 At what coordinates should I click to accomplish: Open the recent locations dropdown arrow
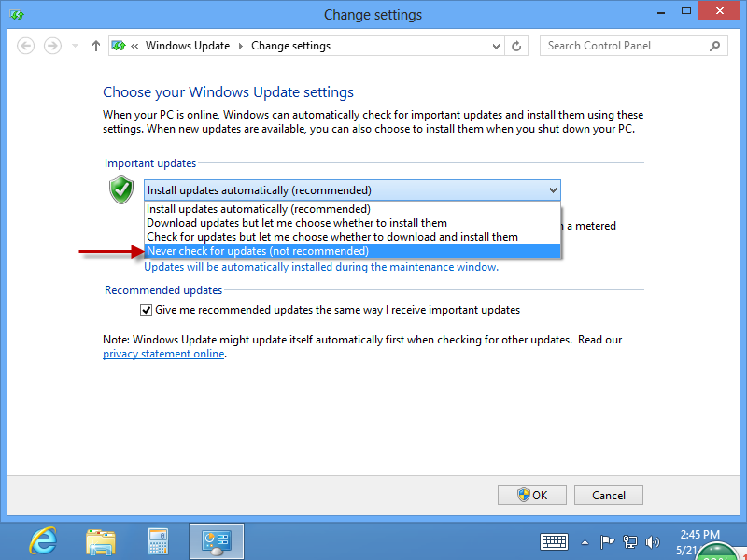tap(75, 46)
